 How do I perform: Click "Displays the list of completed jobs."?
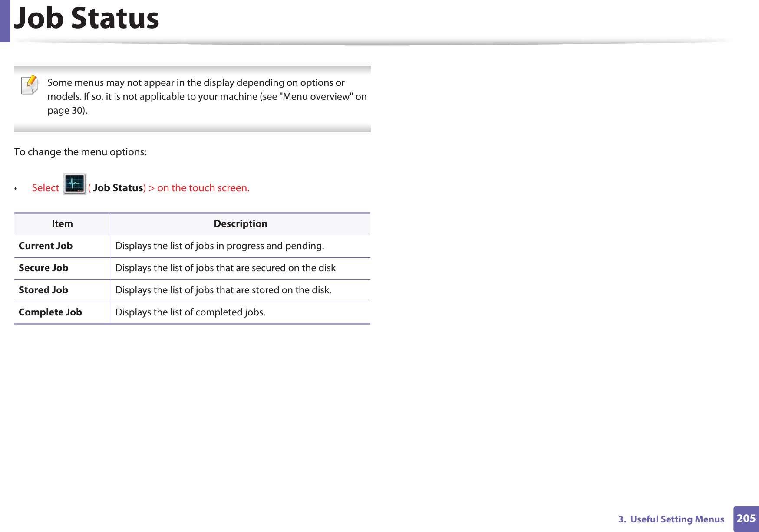coord(190,312)
